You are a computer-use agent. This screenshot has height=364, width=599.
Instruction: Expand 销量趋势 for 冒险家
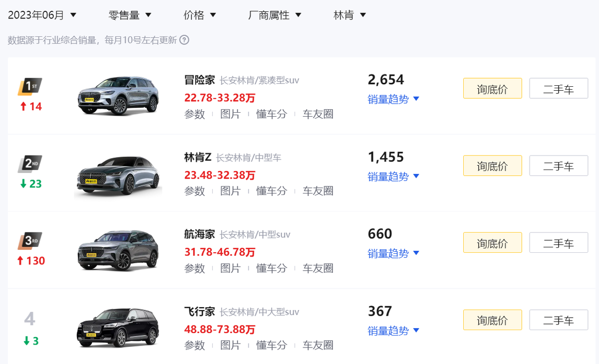[393, 99]
